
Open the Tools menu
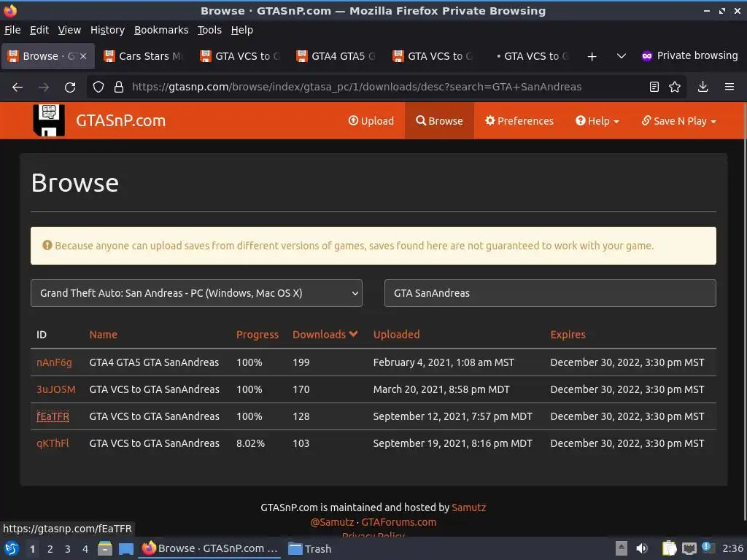(x=209, y=30)
